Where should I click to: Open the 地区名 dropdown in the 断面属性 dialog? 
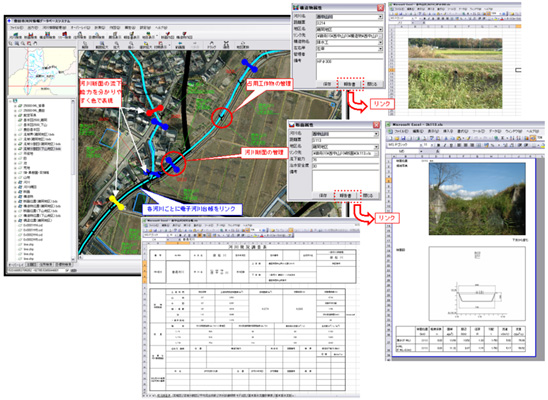pyautogui.click(x=376, y=147)
